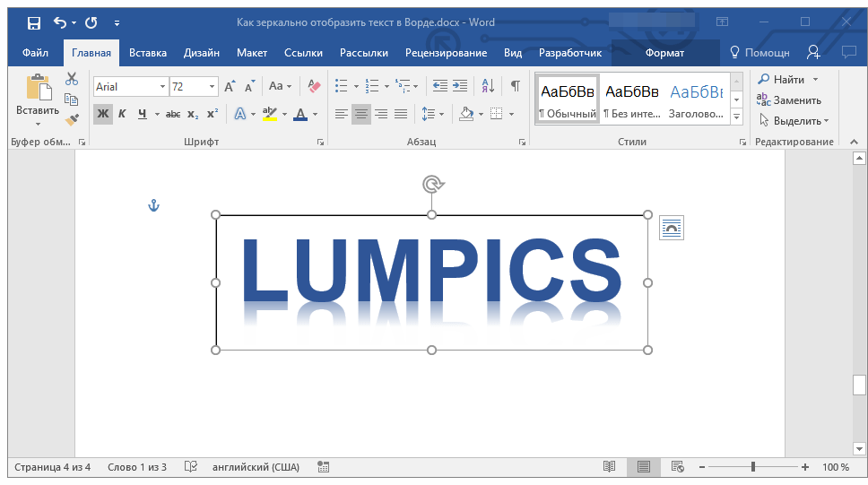Toggle center alignment for the paragraph
Viewport: 868px width, 485px height.
[361, 114]
